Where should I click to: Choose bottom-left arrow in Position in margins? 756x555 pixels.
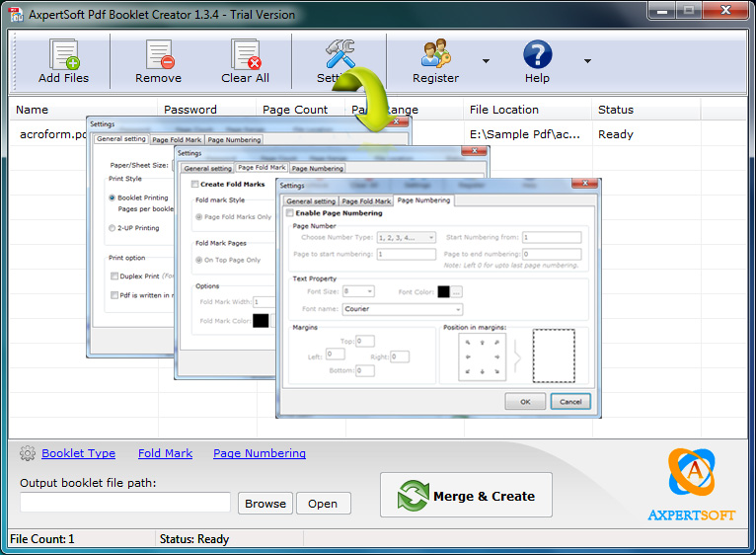pyautogui.click(x=467, y=371)
